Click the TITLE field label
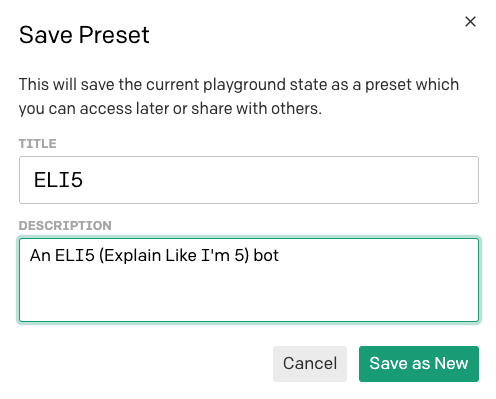This screenshot has width=496, height=399. pos(37,144)
